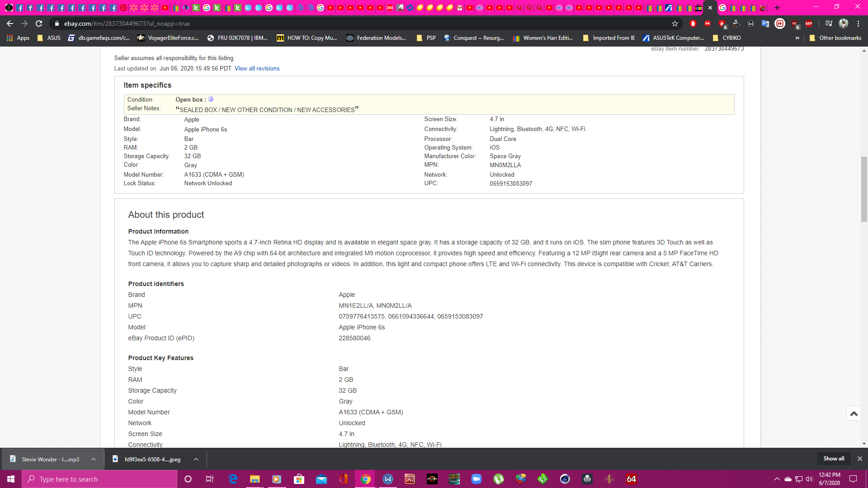Go forward to the next page
The image size is (868, 488).
pyautogui.click(x=24, y=23)
